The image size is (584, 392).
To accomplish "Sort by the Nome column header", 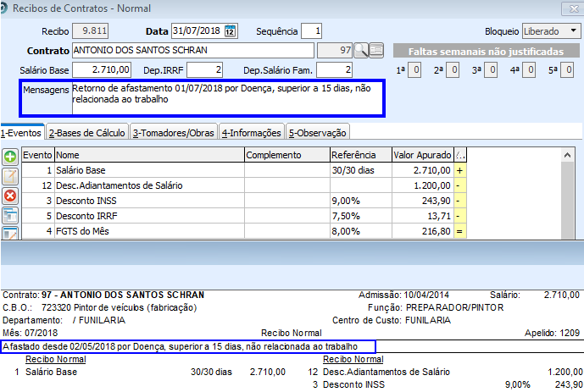I will coord(149,155).
